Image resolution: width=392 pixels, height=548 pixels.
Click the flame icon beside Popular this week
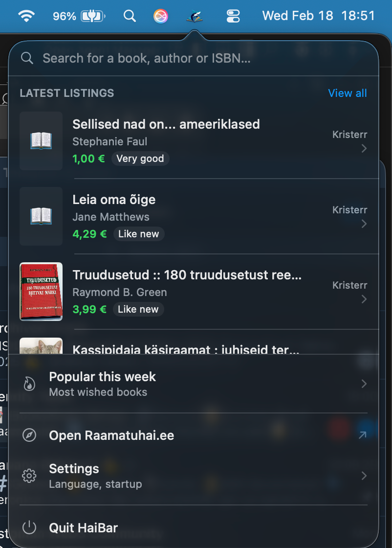pyautogui.click(x=29, y=384)
